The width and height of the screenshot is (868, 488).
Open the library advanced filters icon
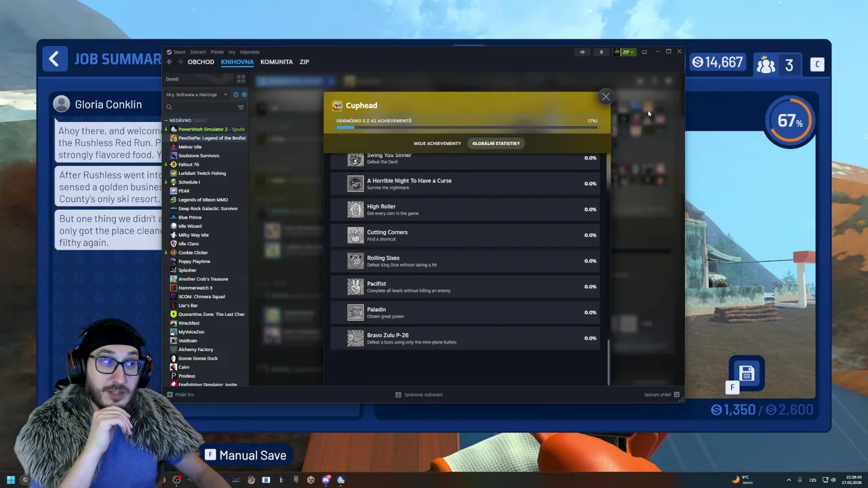pos(241,107)
